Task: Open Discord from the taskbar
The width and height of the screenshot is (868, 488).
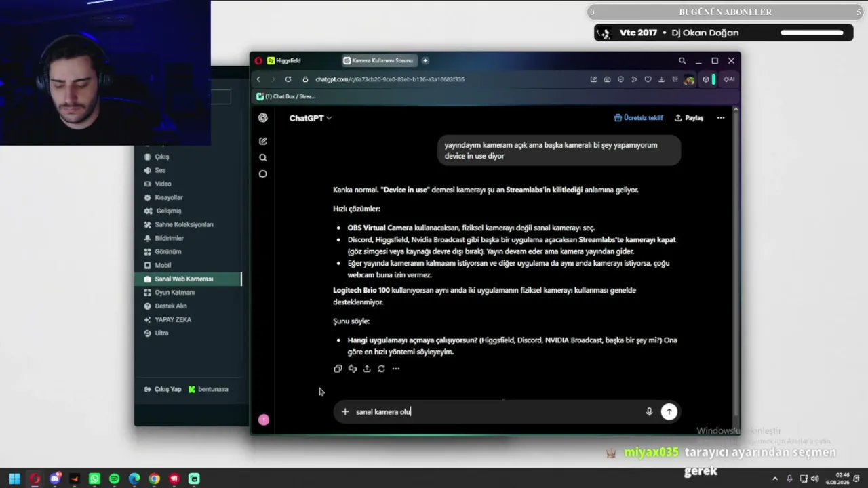Action: [x=55, y=479]
